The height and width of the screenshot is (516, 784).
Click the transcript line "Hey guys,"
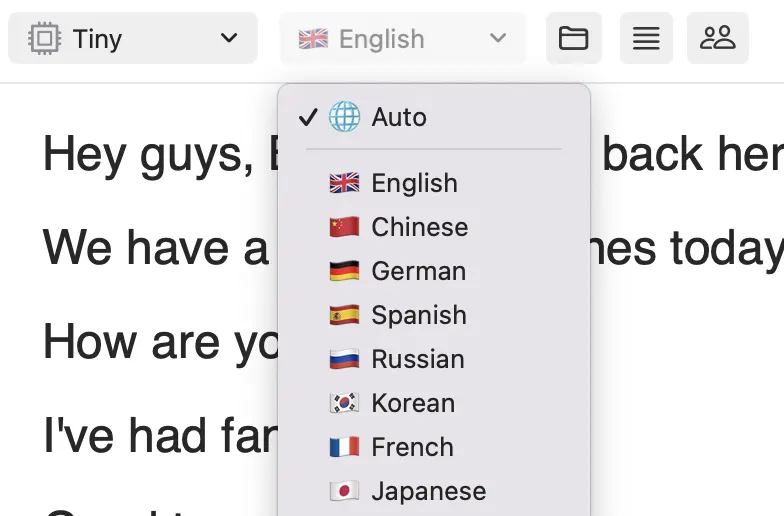click(149, 156)
